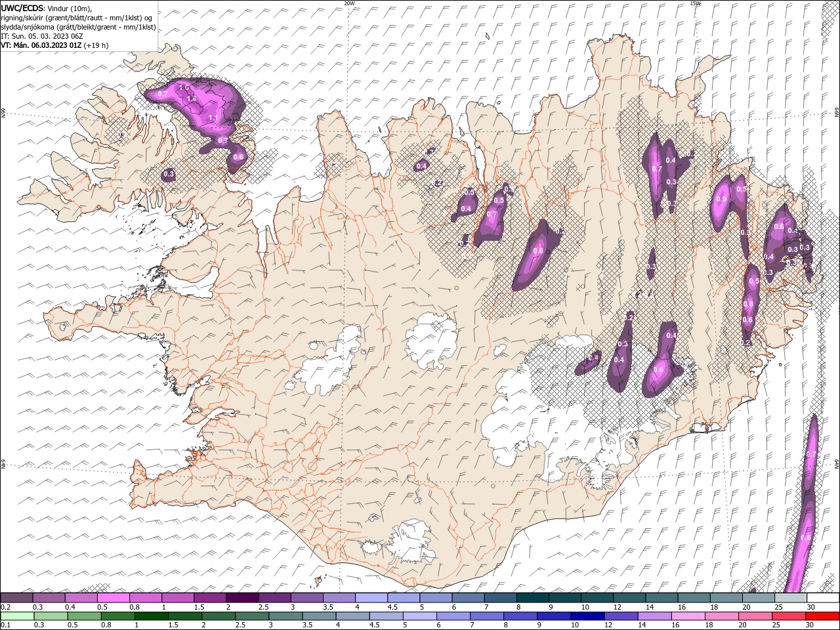Pick the grey-green 3 swatch in rain scale
840x630 pixels.
point(286,616)
